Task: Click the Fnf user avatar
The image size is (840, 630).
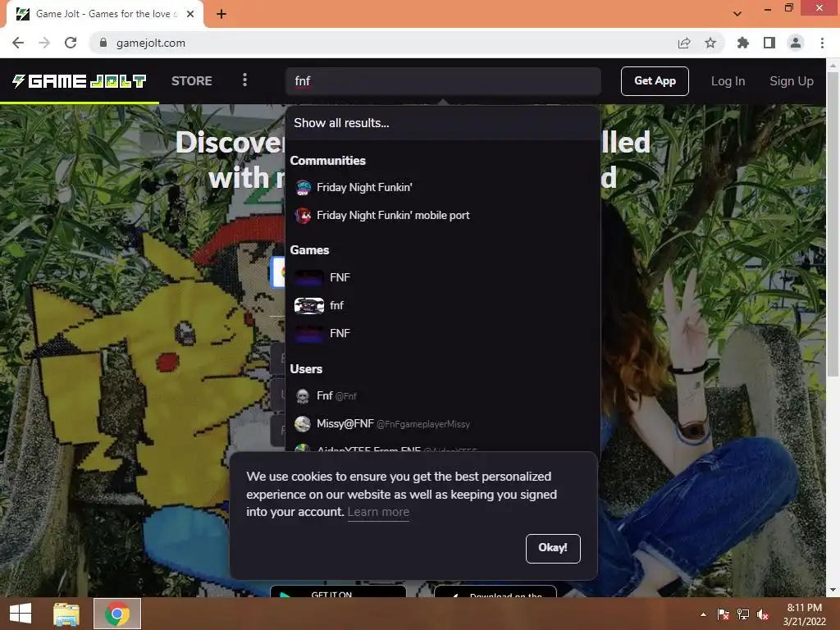Action: pyautogui.click(x=303, y=396)
